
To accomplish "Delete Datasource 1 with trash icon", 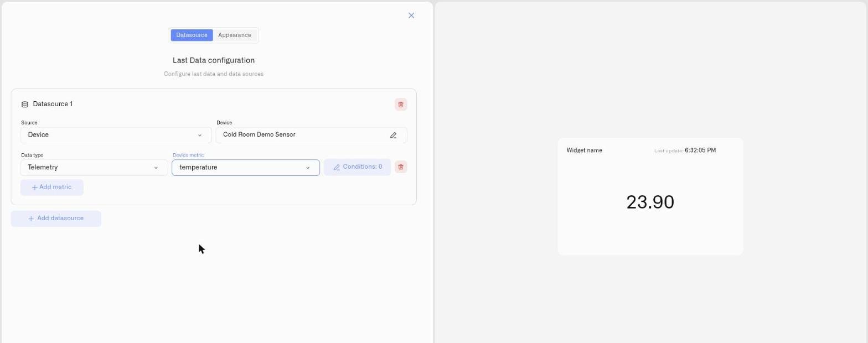I will 401,105.
